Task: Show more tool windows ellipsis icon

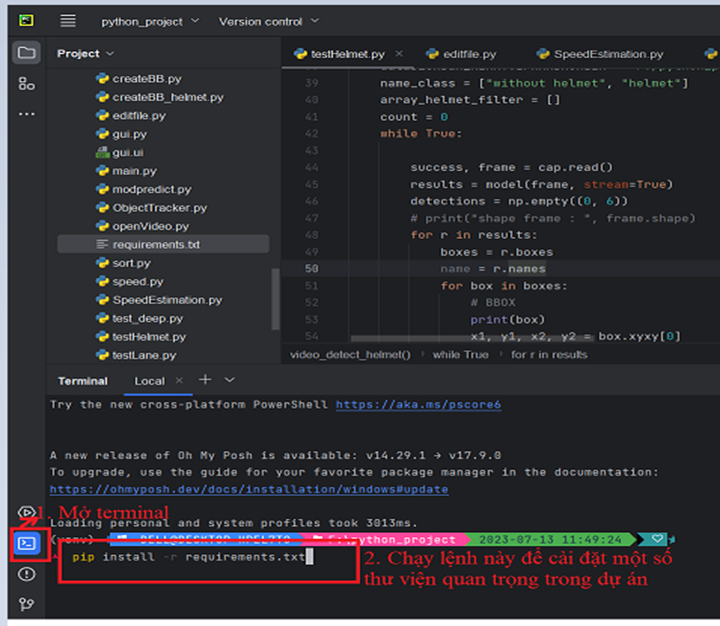Action: (26, 113)
